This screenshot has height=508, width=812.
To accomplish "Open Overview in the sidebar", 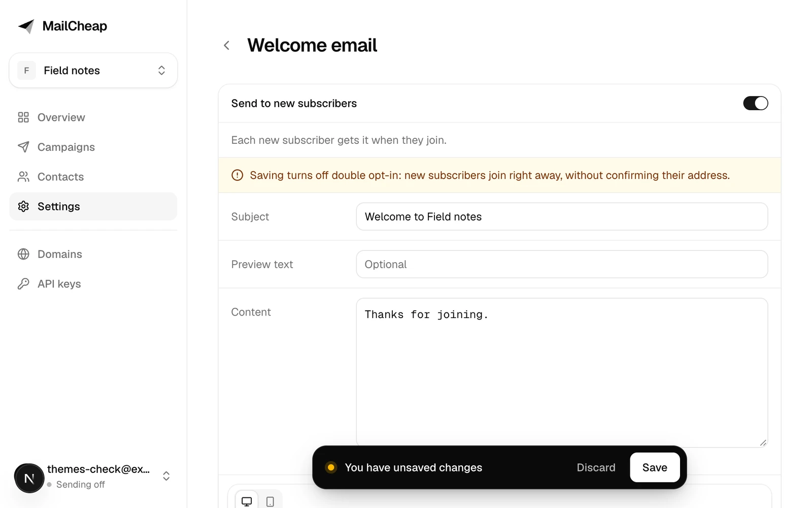I will (93, 117).
